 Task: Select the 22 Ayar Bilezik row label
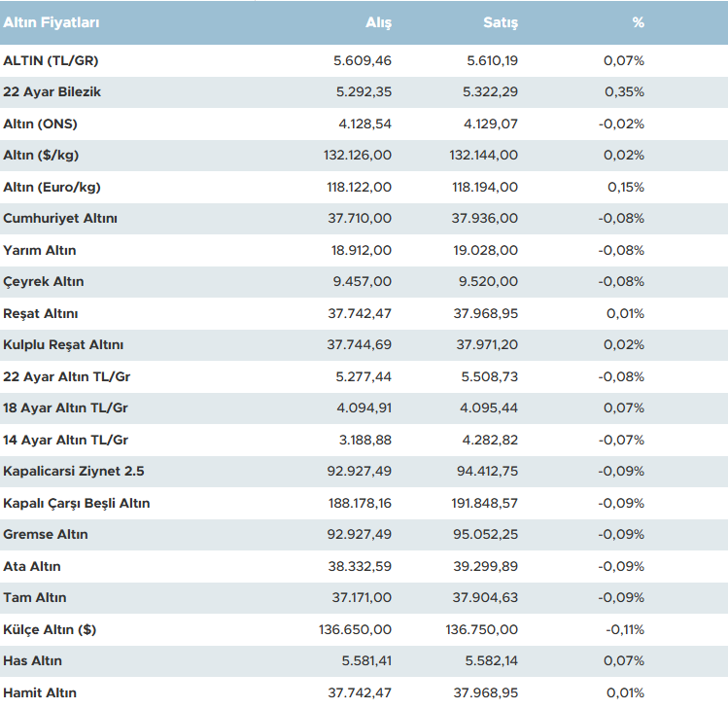click(52, 92)
